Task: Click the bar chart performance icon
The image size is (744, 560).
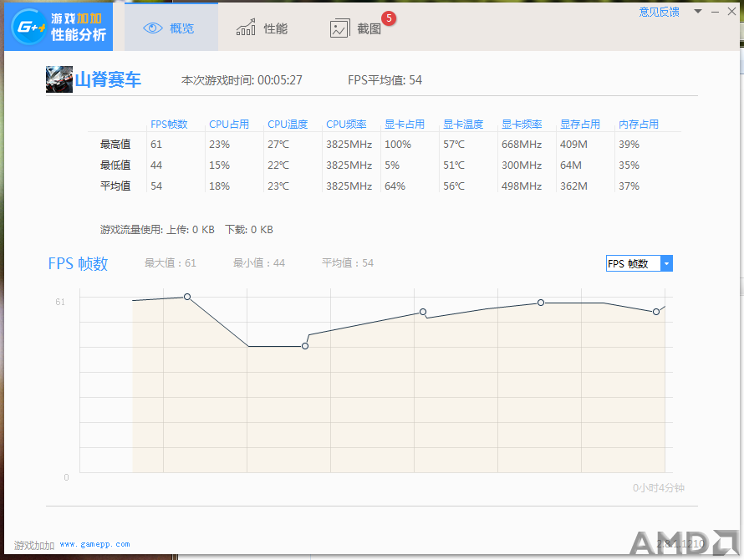Action: pyautogui.click(x=246, y=28)
